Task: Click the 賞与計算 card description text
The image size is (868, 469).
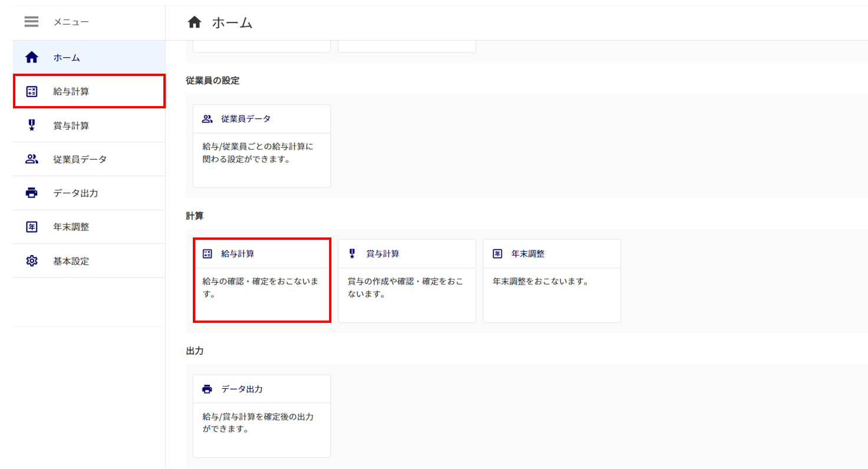Action: 405,288
